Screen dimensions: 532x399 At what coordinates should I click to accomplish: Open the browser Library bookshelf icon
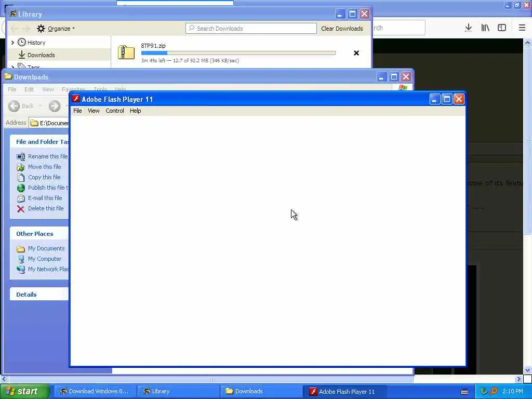[x=485, y=28]
